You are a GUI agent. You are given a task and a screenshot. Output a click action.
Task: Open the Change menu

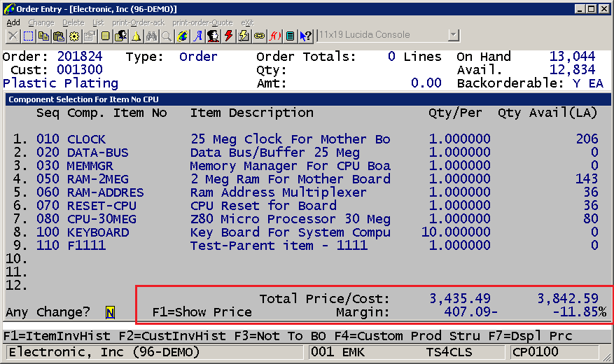click(x=41, y=22)
